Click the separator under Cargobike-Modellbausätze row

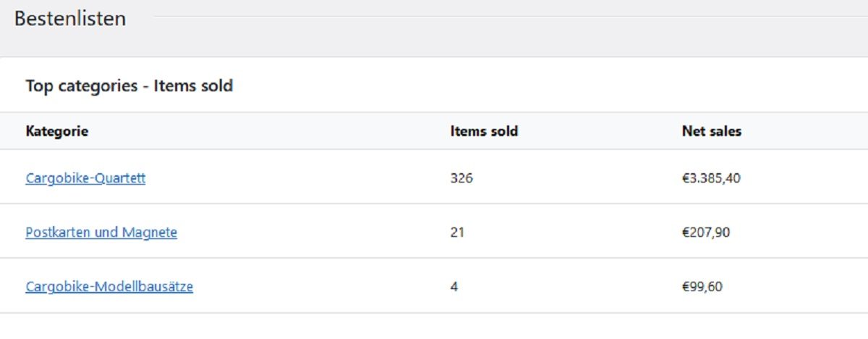[x=434, y=313]
